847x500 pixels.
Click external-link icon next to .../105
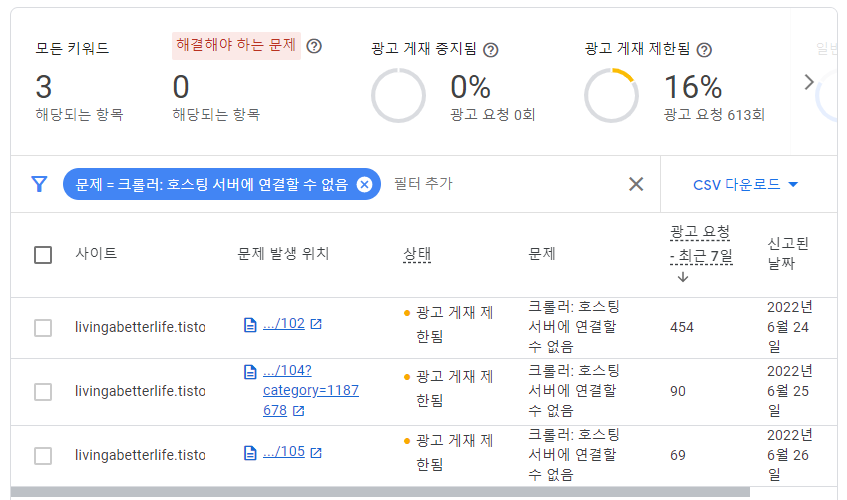316,452
